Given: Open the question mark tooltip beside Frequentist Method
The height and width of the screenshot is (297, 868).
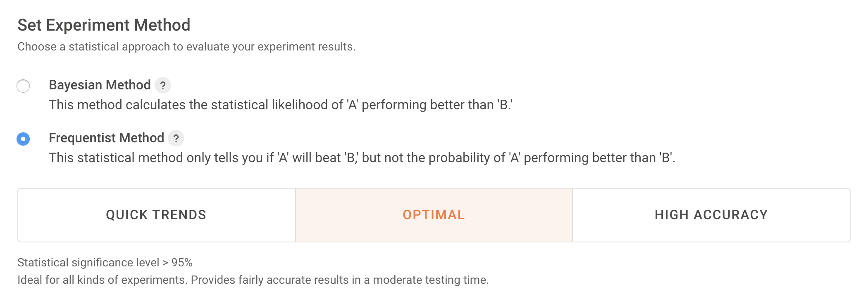Looking at the screenshot, I should 176,139.
